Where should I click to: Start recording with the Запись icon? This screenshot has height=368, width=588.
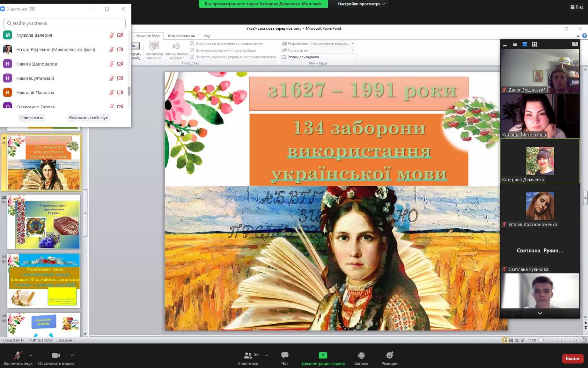pos(361,355)
